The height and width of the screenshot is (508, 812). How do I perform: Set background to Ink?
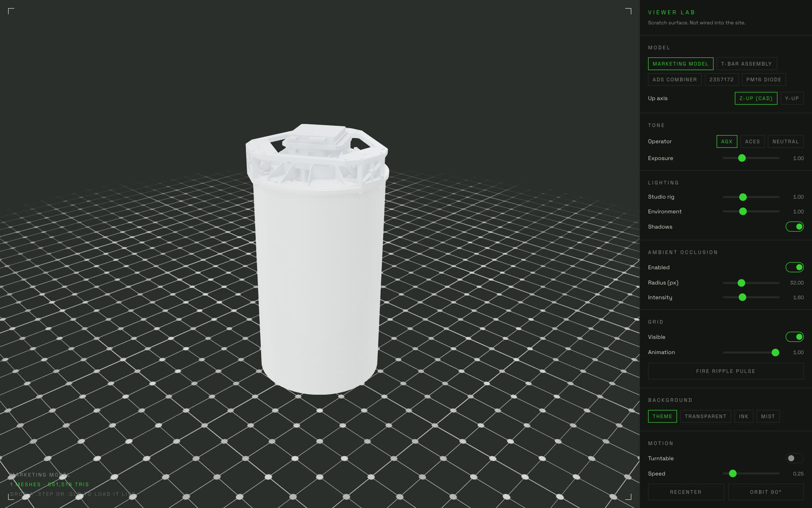click(x=743, y=416)
